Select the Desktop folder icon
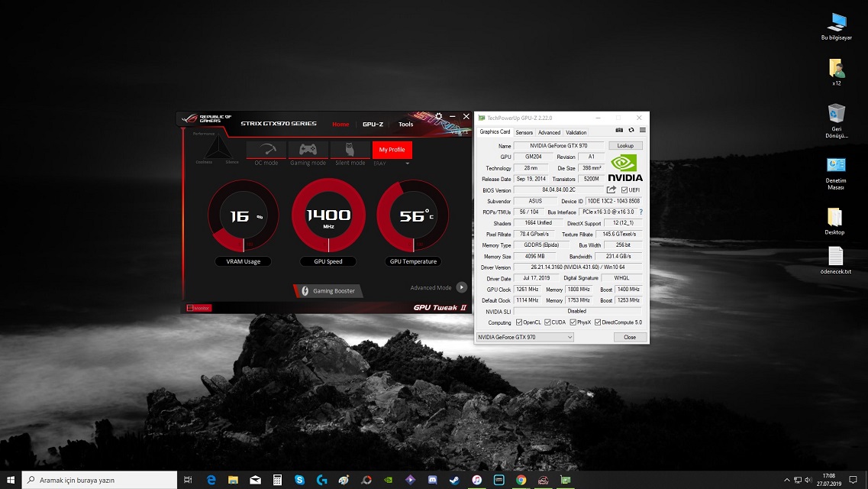 [x=834, y=222]
